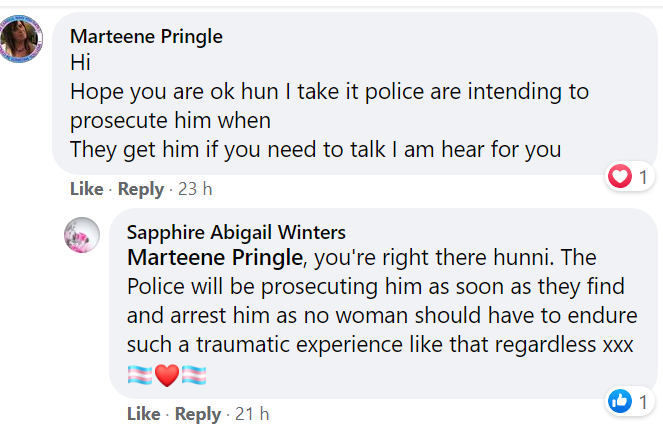Click the comment text starting 'Hope you are ok'

329,120
